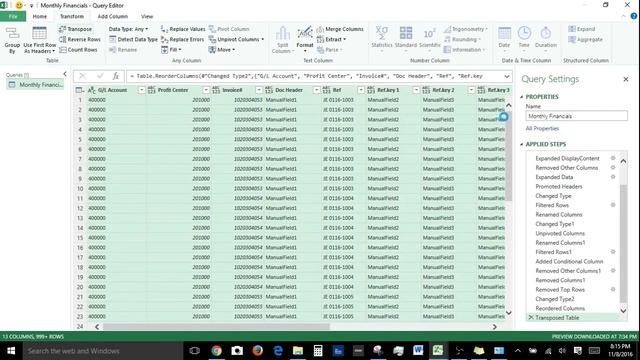
Task: Collapse the APPLIED STEPS section
Action: (x=522, y=144)
